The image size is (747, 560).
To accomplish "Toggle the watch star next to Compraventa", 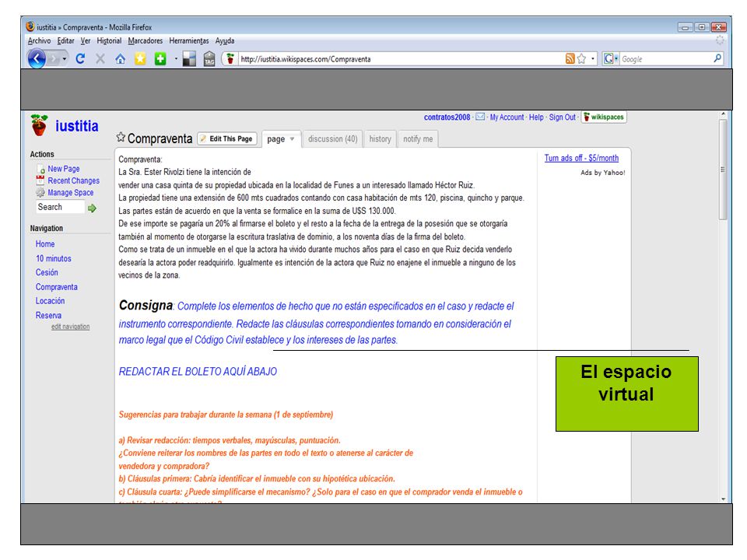I will click(x=121, y=138).
